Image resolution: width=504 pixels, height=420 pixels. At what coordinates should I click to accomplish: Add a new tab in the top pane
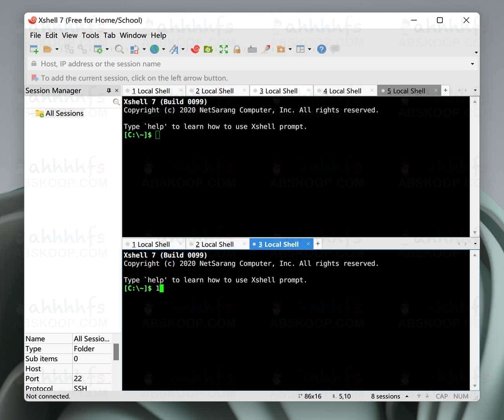click(x=445, y=90)
